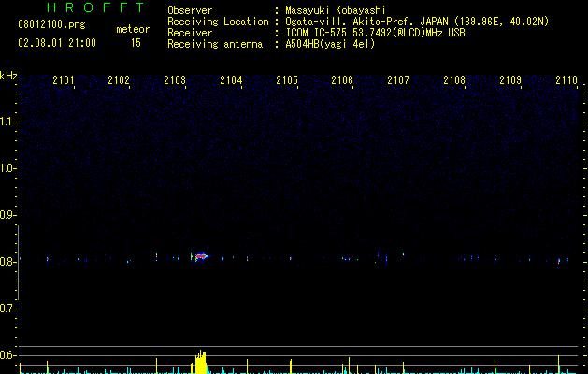
Task: Click the 2106 time marker
Action: coord(342,80)
